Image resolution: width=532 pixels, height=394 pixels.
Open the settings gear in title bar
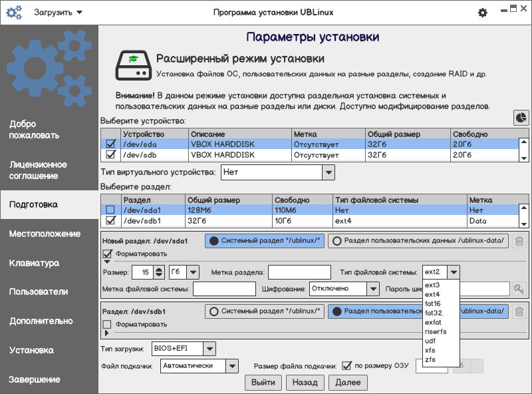click(x=483, y=13)
